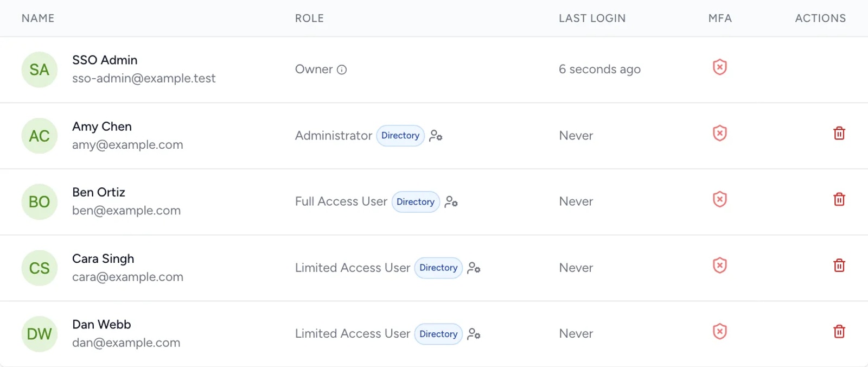Click the AC avatar for Amy Chen

[39, 136]
